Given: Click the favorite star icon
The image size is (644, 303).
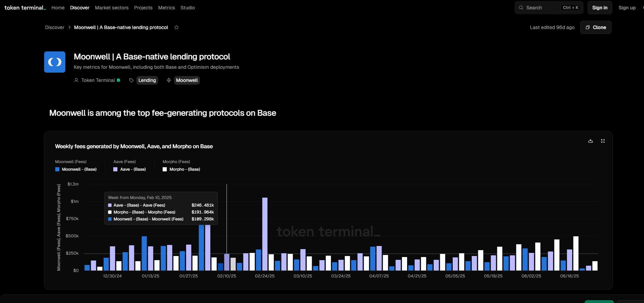Looking at the screenshot, I should click(x=176, y=27).
